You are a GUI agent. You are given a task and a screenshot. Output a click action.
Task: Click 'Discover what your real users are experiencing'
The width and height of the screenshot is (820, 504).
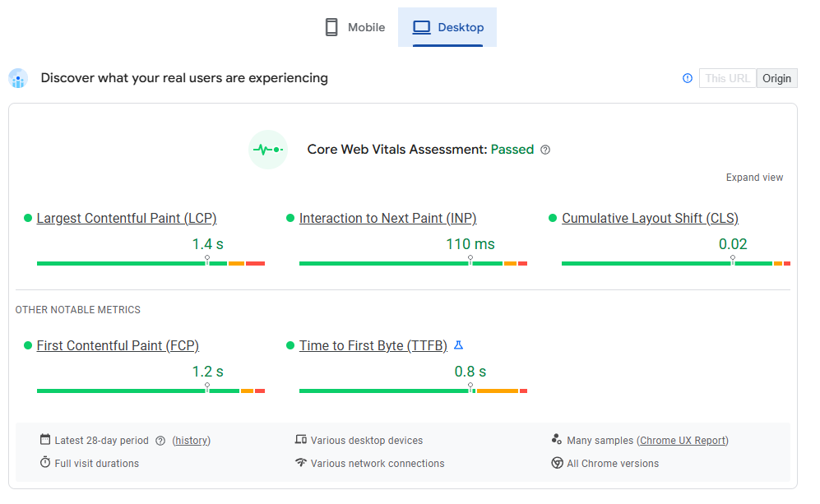(x=184, y=78)
